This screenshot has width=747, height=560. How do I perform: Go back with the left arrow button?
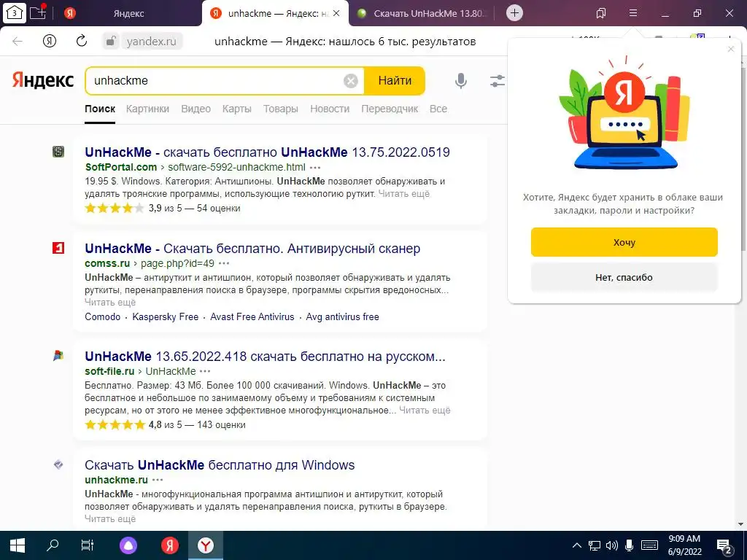[18, 42]
